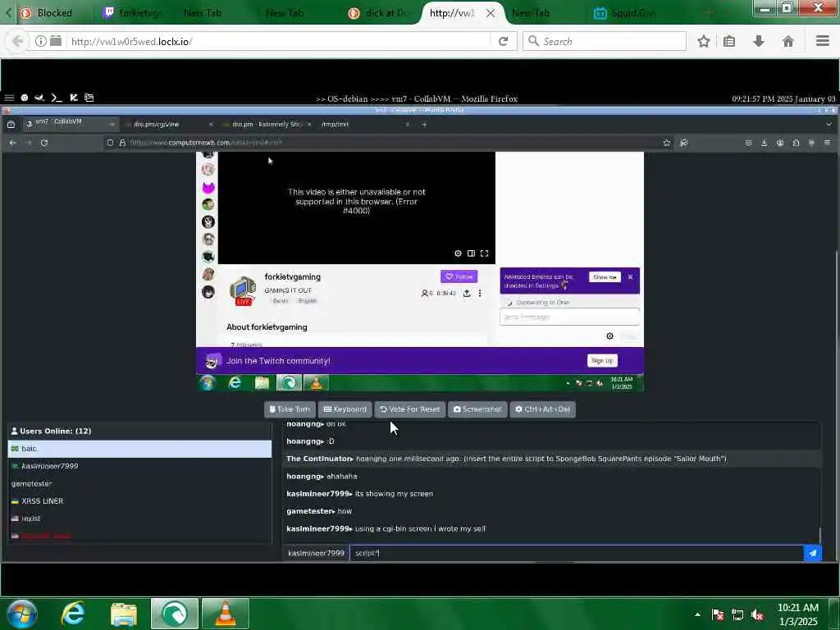Enter fullscreen on the Twitch player

pyautogui.click(x=484, y=253)
